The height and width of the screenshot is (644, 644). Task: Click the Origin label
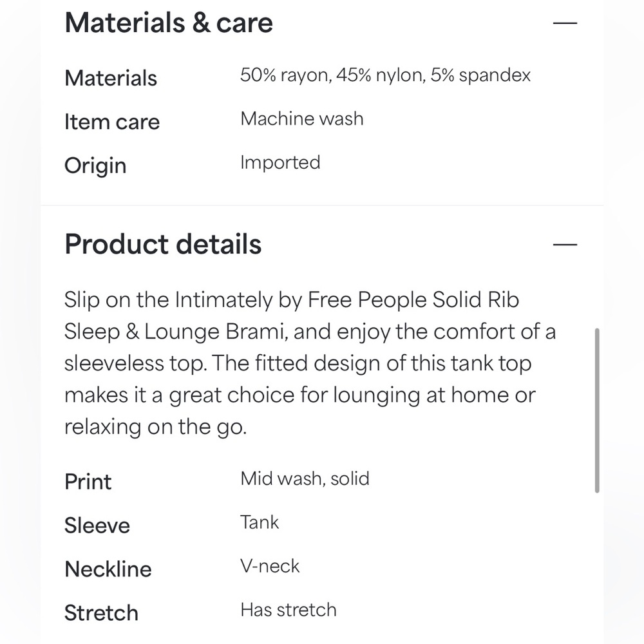(x=95, y=166)
